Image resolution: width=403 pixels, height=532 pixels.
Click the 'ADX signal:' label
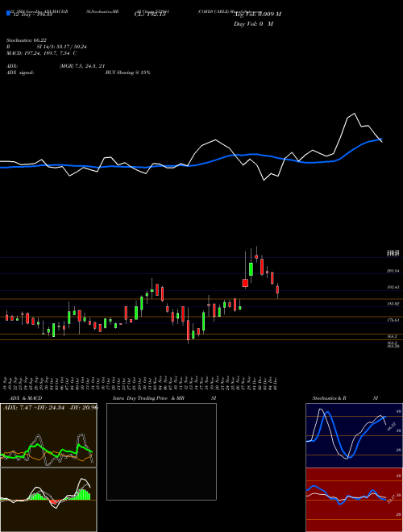click(x=20, y=73)
